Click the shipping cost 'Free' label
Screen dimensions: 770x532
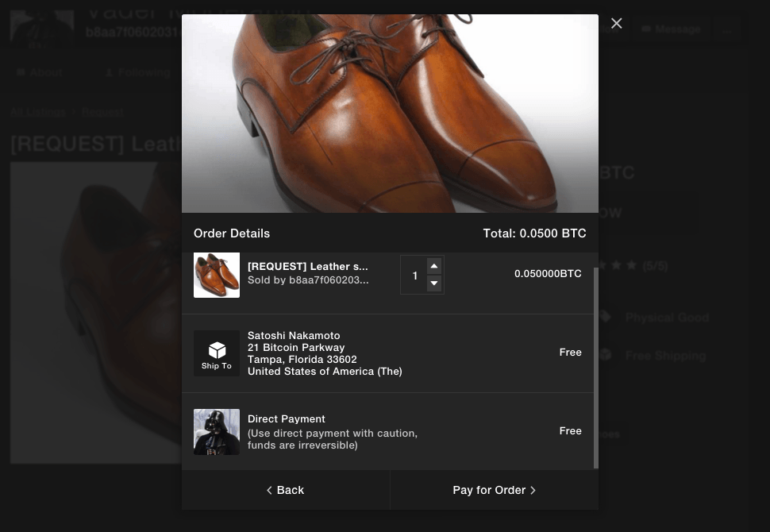point(570,353)
